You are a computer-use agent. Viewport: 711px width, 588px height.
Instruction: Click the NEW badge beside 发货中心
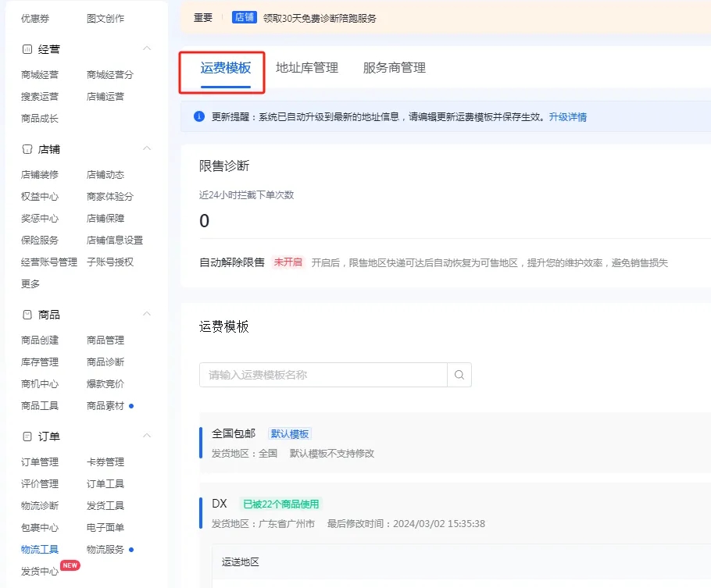click(70, 565)
